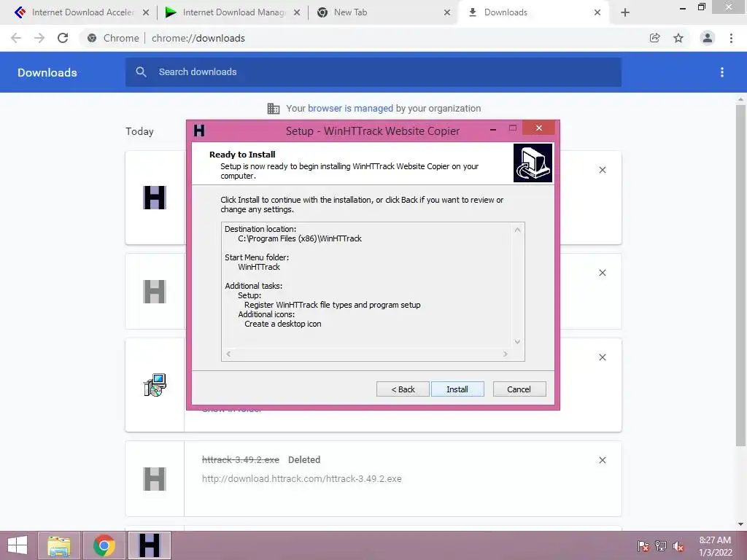Open the Downloads page more actions menu
This screenshot has height=560, width=747.
[721, 72]
